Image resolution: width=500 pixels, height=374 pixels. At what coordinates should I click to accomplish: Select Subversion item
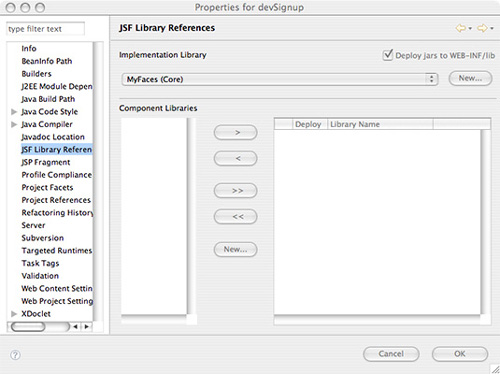pyautogui.click(x=42, y=238)
